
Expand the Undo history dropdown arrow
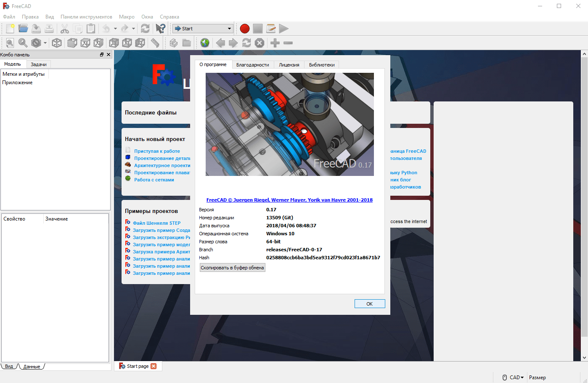[x=115, y=29]
